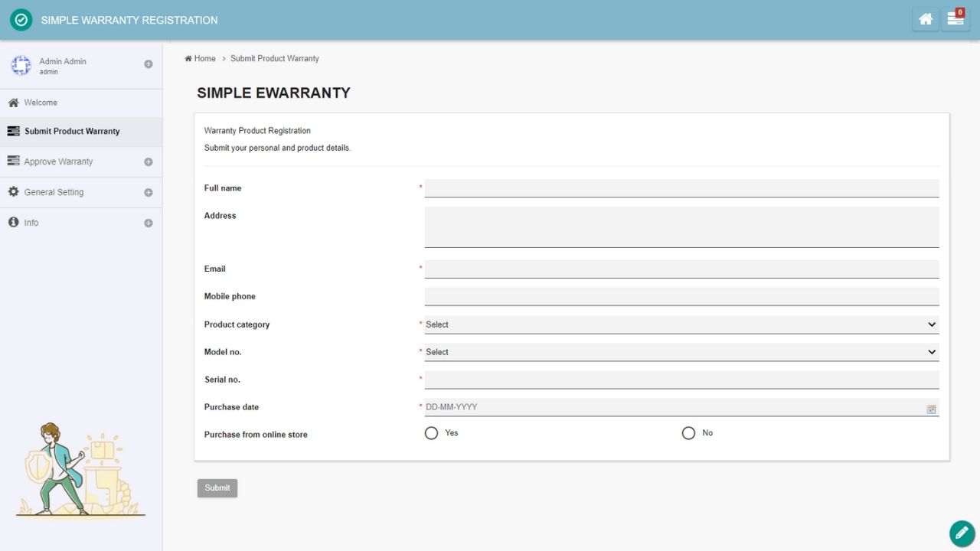The width and height of the screenshot is (980, 551).
Task: Open the Product category dropdown
Action: (x=681, y=324)
